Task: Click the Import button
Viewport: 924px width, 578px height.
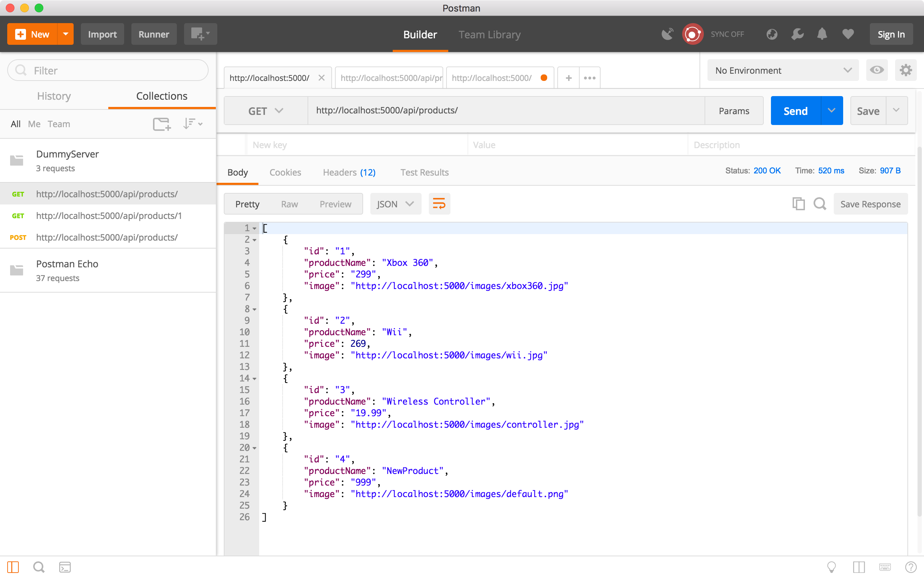Action: point(103,34)
